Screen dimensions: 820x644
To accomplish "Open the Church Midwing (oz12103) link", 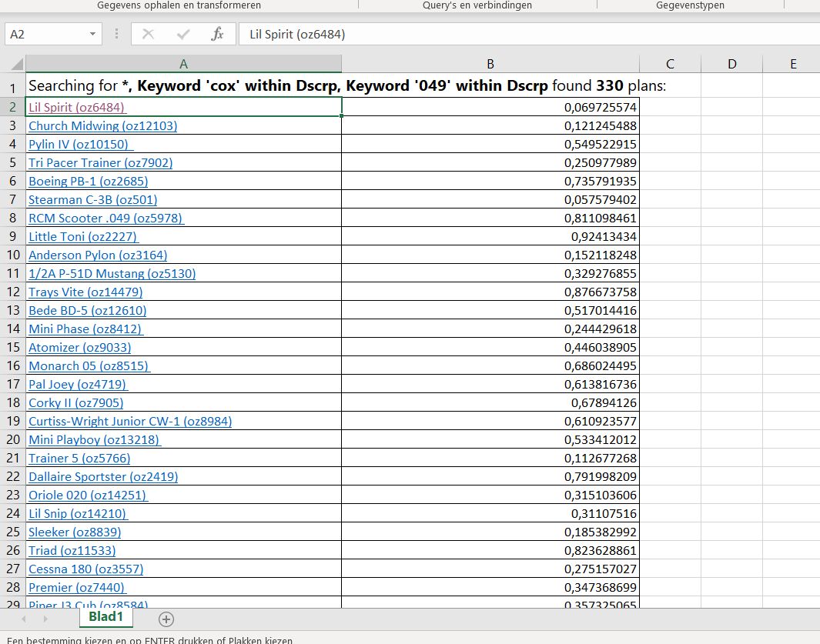I will [x=102, y=126].
